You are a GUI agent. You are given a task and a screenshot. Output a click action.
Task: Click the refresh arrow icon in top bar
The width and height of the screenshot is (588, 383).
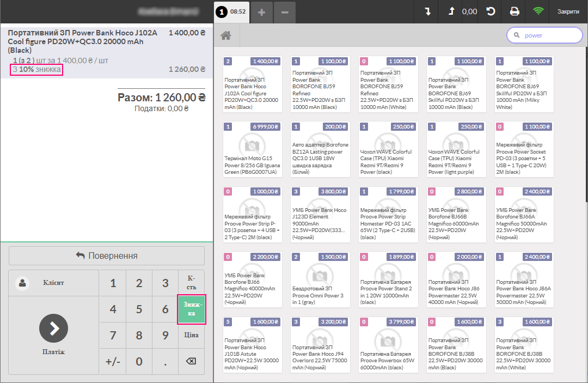pos(491,11)
